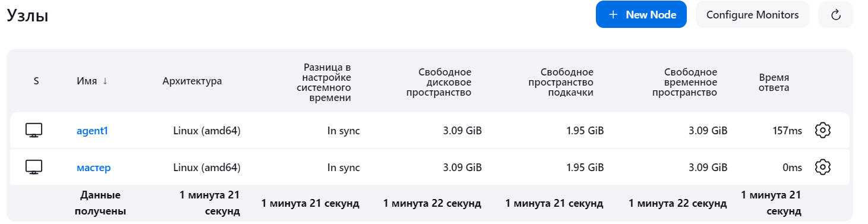Open the мастер node link
The image size is (868, 224).
pyautogui.click(x=94, y=168)
